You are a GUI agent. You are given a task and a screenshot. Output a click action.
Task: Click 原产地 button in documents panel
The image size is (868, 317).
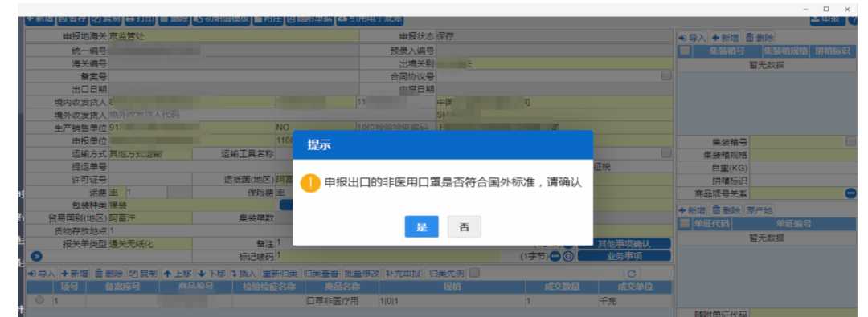click(759, 211)
